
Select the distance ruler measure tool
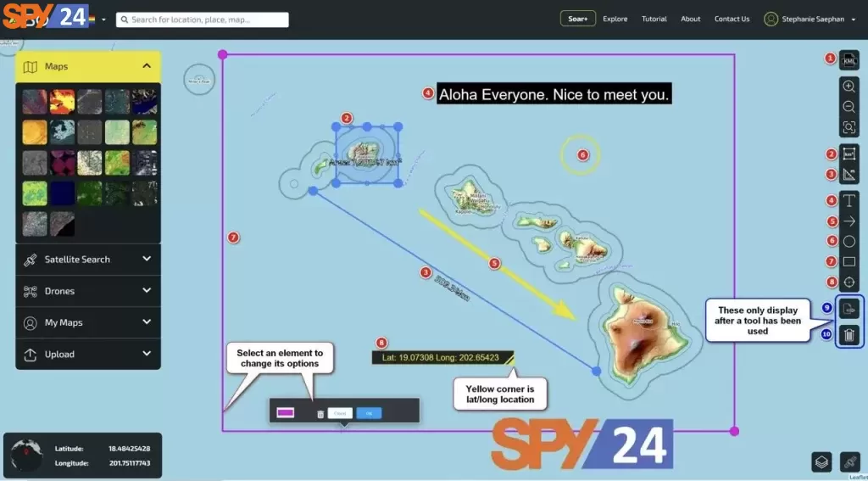coord(849,175)
